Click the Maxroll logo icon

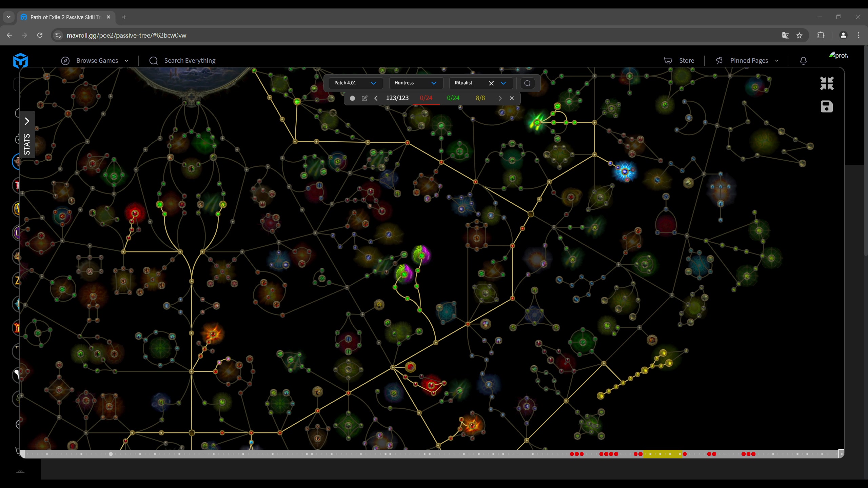click(x=20, y=61)
